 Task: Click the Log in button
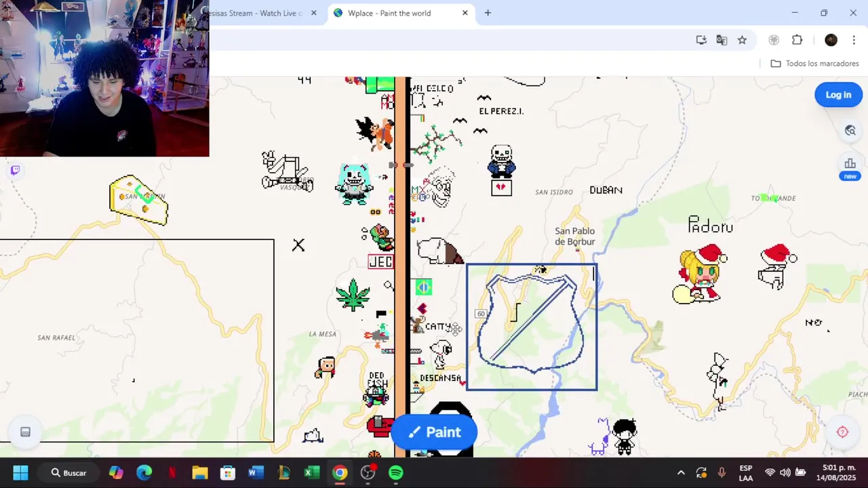pos(838,95)
